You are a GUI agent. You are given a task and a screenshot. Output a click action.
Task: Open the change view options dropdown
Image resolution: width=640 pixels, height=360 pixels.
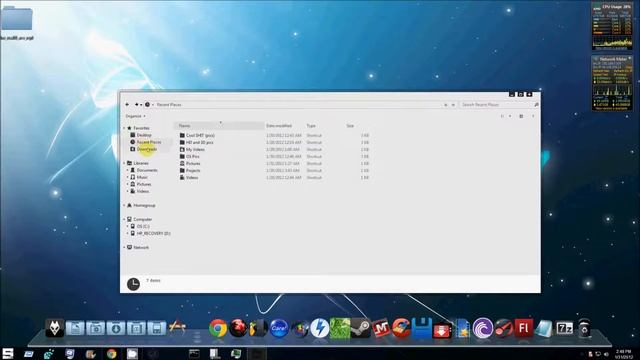[x=510, y=116]
